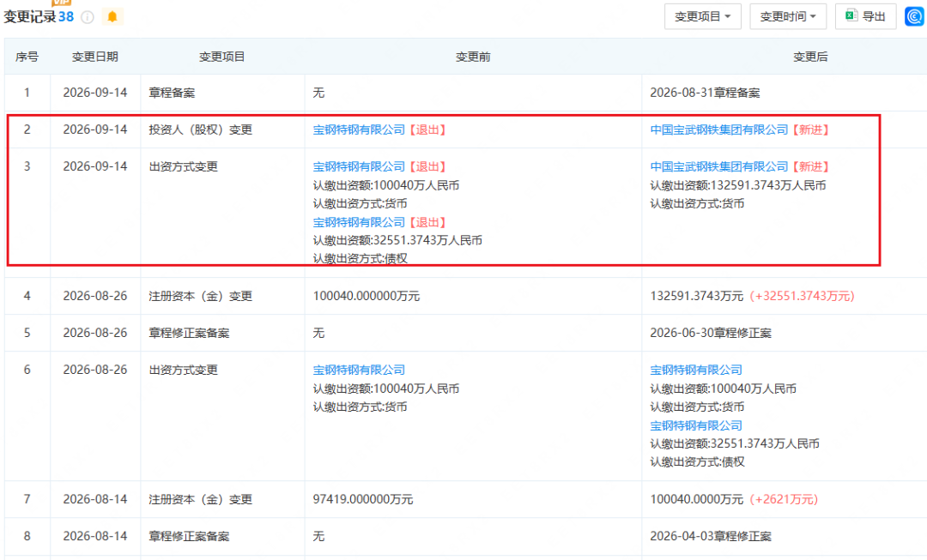Click 认缴出资方式:债权 in row 6
Screen dimensions: 927x560
697,462
